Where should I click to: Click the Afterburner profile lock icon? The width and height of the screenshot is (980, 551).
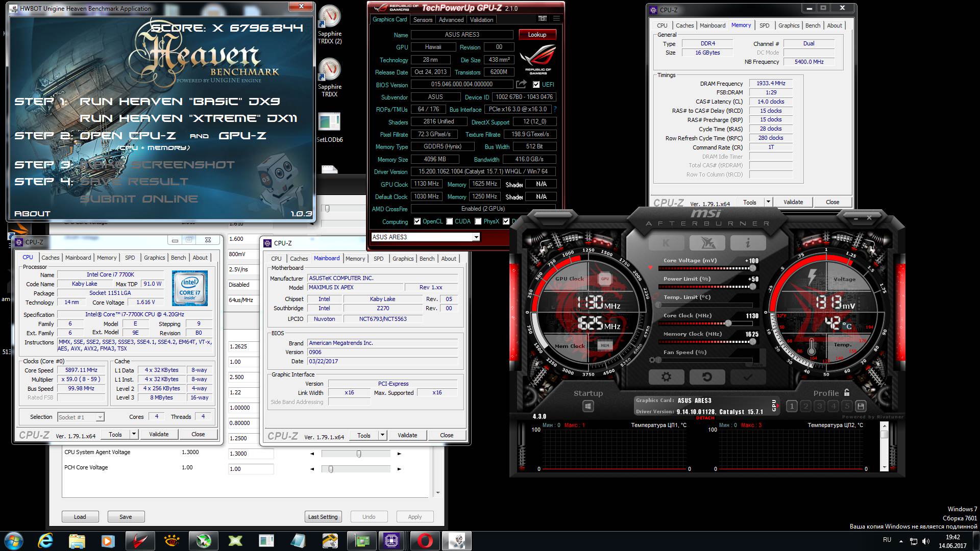tap(847, 392)
